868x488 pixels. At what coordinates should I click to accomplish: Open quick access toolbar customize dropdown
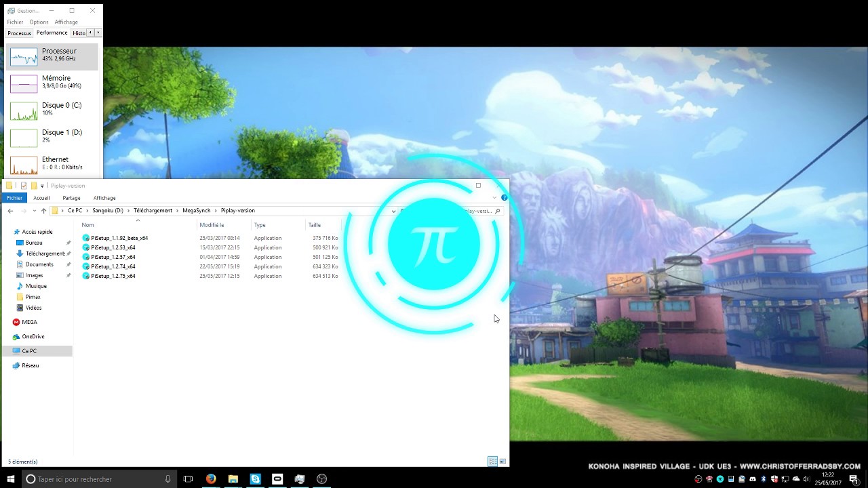pos(42,186)
